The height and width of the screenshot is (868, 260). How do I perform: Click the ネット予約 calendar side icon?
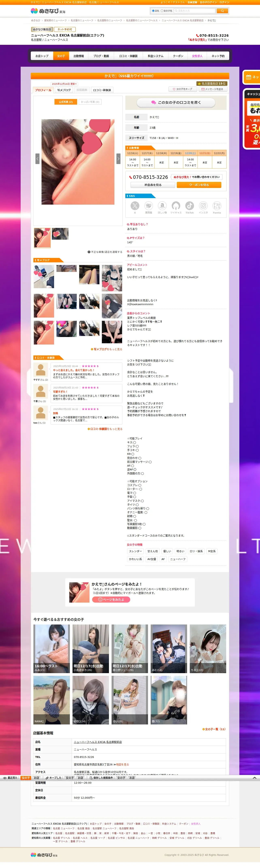249,77
